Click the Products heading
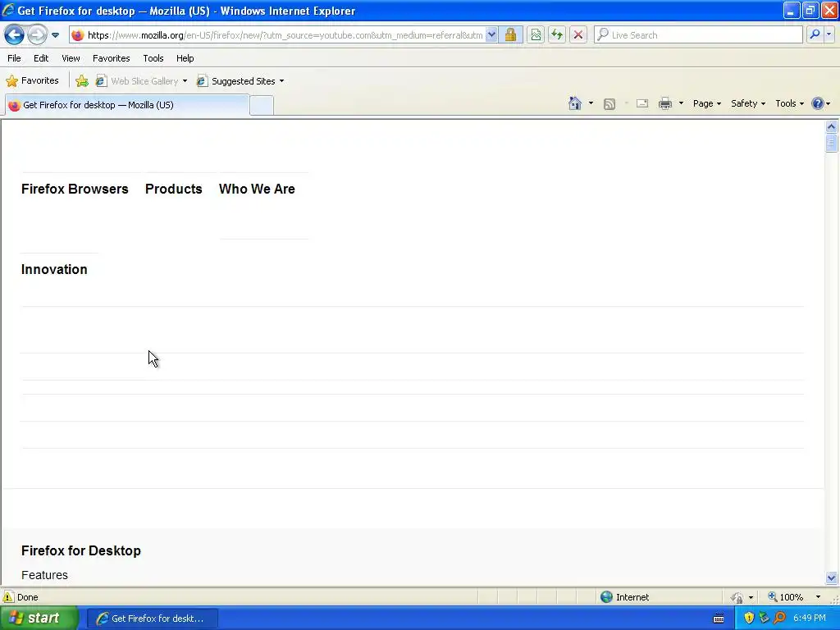The width and height of the screenshot is (840, 630). 174,189
